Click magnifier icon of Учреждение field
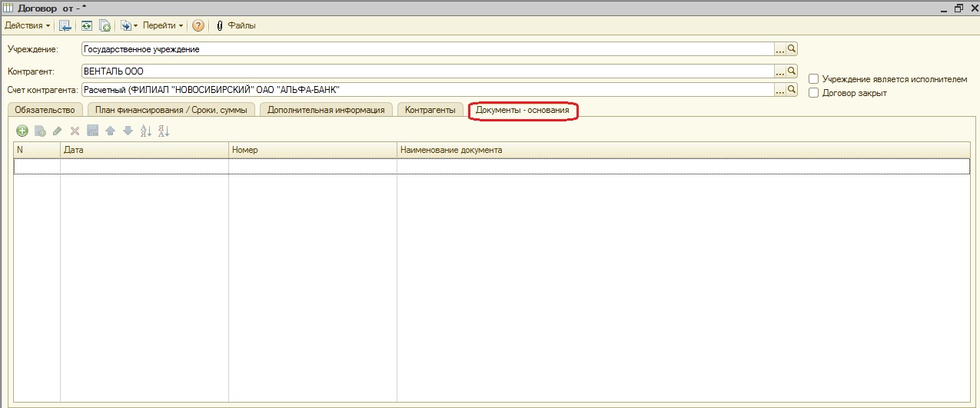 coord(792,49)
